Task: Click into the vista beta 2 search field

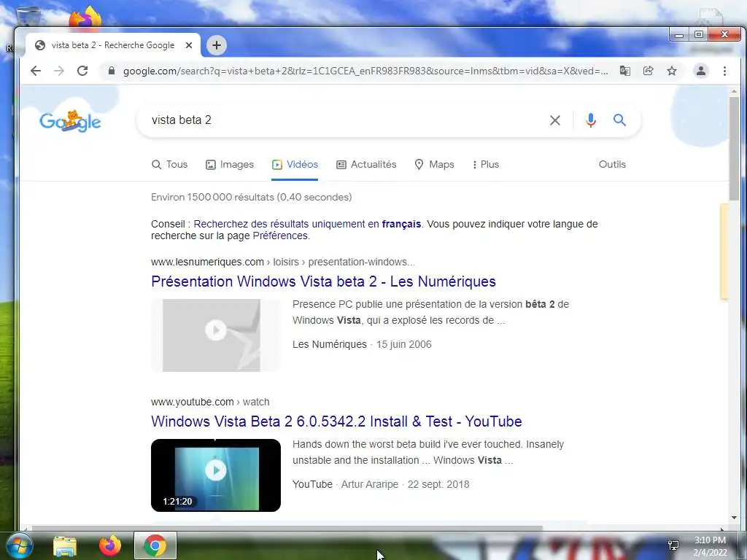Action: point(343,120)
